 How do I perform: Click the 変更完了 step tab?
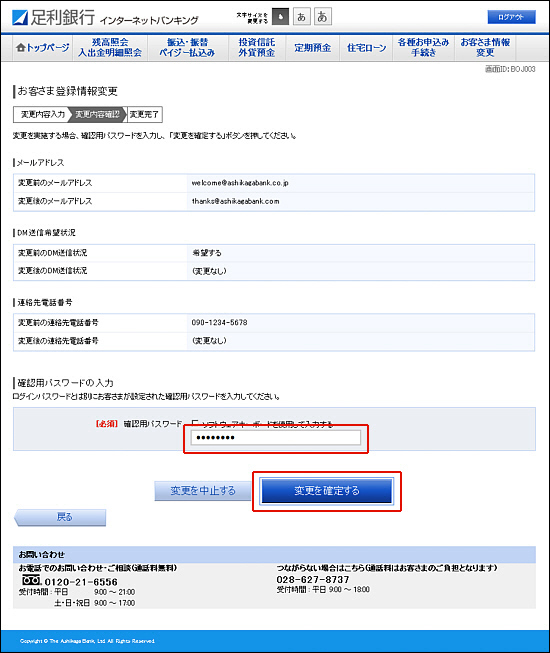pos(144,115)
